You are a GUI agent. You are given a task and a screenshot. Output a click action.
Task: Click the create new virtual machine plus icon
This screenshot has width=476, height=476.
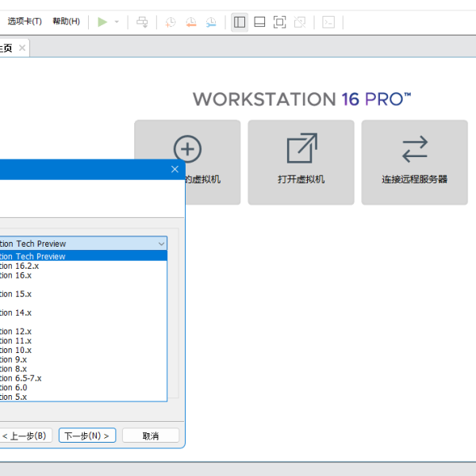pos(187,149)
